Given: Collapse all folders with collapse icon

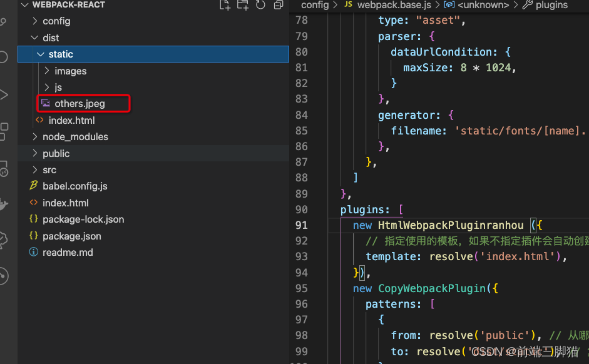Looking at the screenshot, I should coord(279,5).
